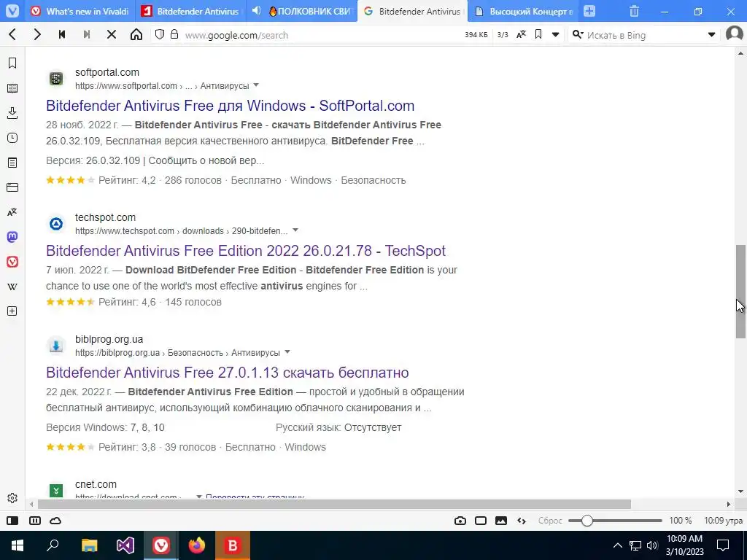Viewport: 747px width, 560px height.
Task: Click the Rewind history button
Action: (x=62, y=34)
